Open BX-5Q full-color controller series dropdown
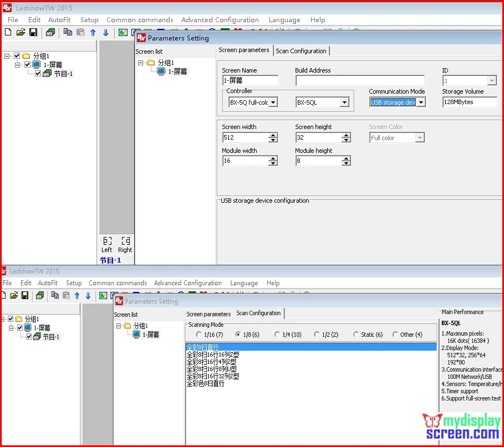 coord(273,102)
